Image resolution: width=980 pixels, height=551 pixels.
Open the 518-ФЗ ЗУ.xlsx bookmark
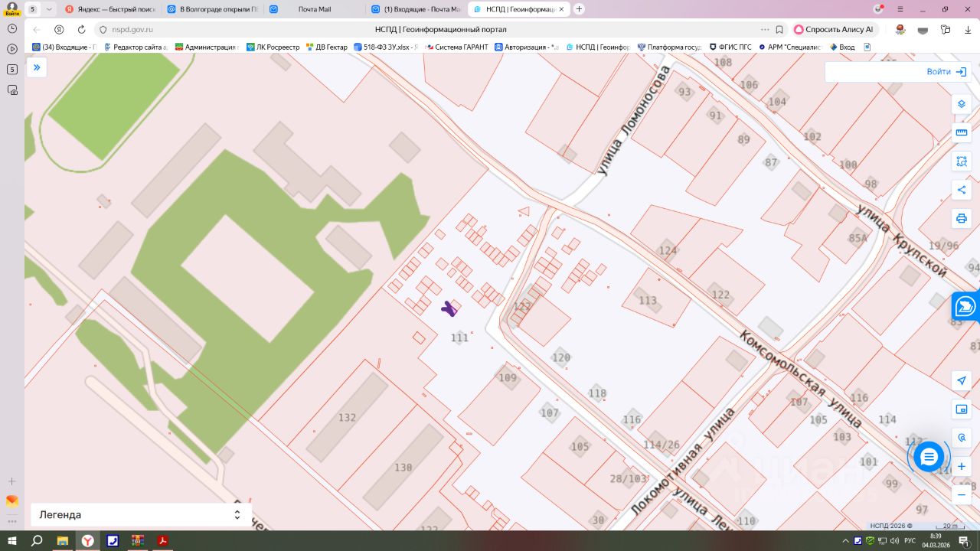click(x=386, y=47)
